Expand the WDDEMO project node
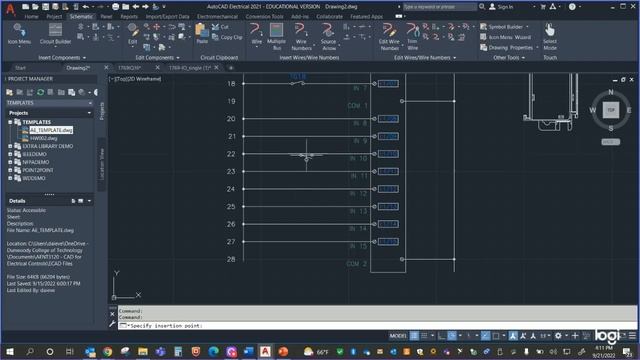The width and height of the screenshot is (640, 360). pyautogui.click(x=10, y=178)
